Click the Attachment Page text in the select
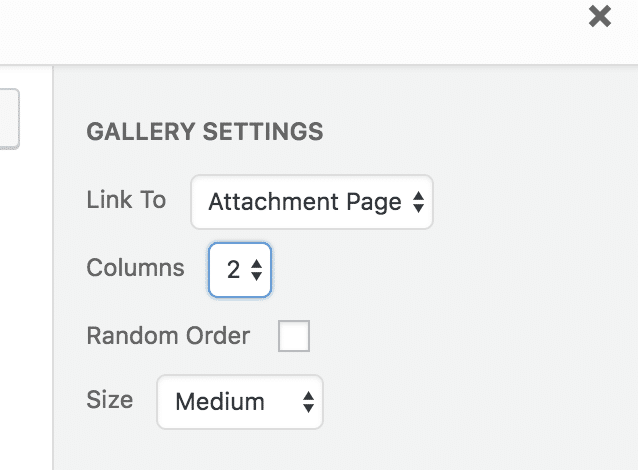 304,203
